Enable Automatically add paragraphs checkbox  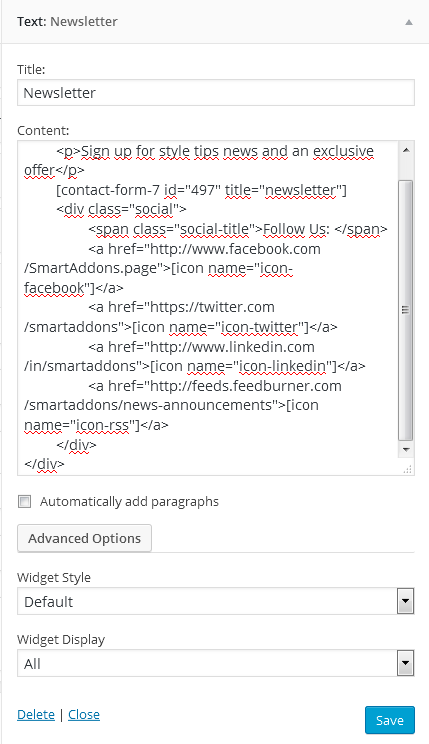point(25,502)
